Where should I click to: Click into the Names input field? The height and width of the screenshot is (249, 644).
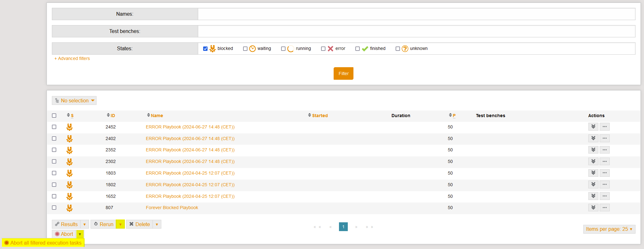click(416, 14)
